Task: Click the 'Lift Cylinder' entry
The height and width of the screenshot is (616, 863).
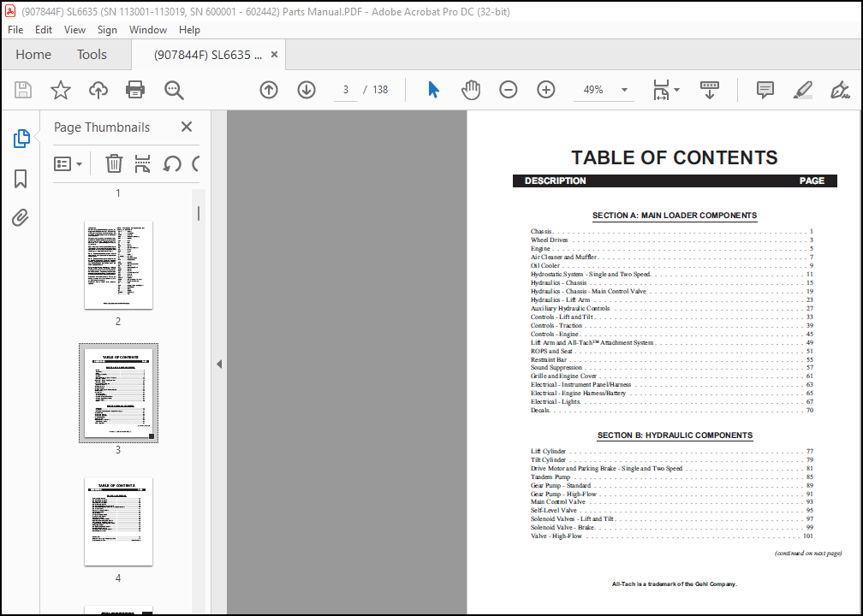Action: pos(671,452)
